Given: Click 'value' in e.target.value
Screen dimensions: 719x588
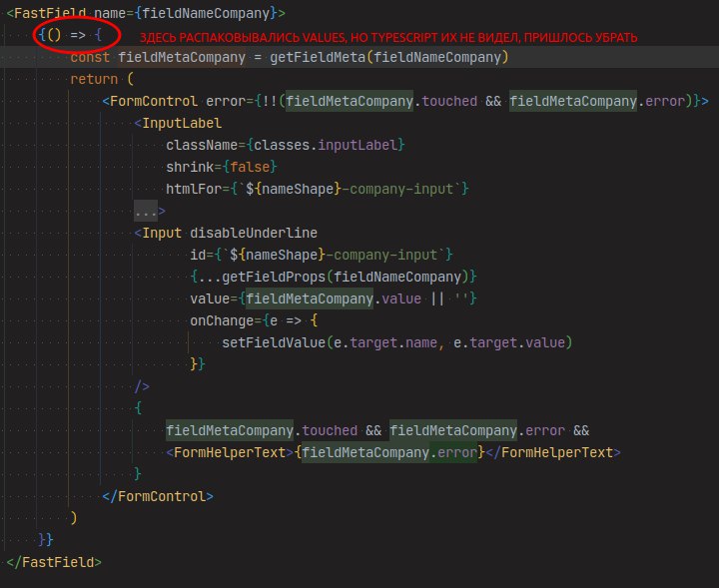Looking at the screenshot, I should tap(545, 342).
